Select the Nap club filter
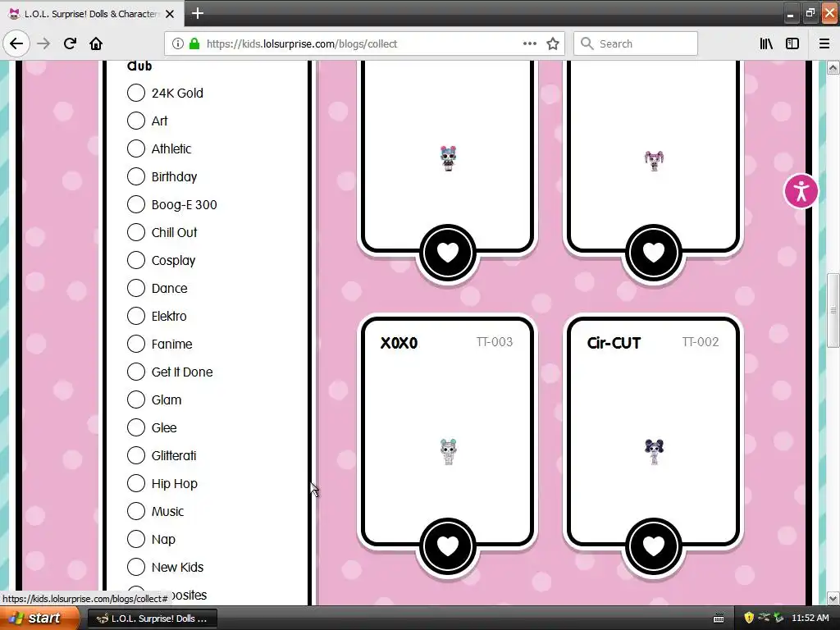Screen dimensions: 840x630 pyautogui.click(x=136, y=538)
